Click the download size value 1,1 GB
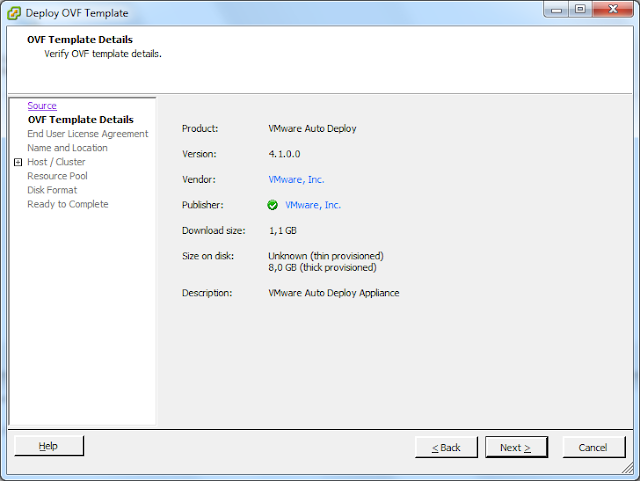 coord(282,231)
